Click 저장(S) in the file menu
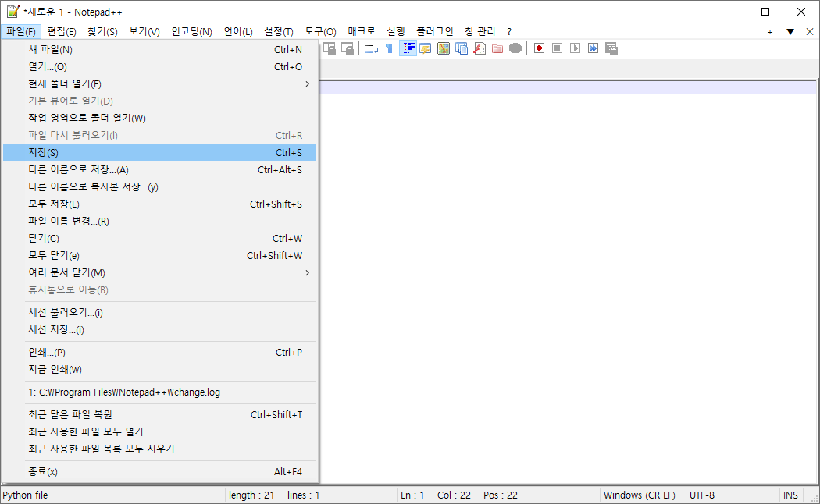820x504 pixels. pyautogui.click(x=159, y=152)
